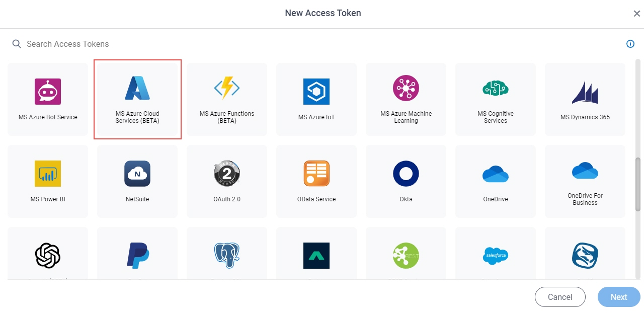Click the magnifying glass search icon
The width and height of the screenshot is (644, 313).
pyautogui.click(x=17, y=44)
